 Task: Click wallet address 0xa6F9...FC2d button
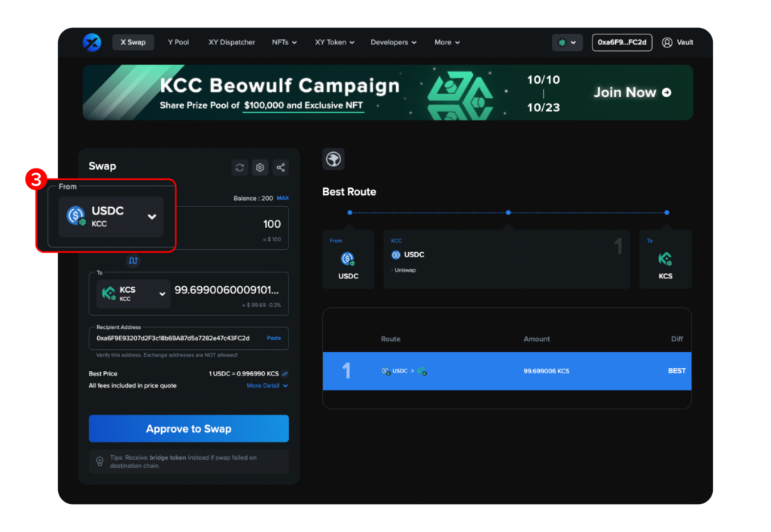[622, 42]
